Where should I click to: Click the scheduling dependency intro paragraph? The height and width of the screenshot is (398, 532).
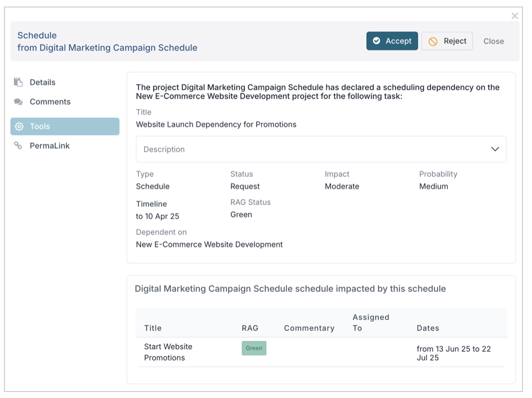[x=317, y=91]
